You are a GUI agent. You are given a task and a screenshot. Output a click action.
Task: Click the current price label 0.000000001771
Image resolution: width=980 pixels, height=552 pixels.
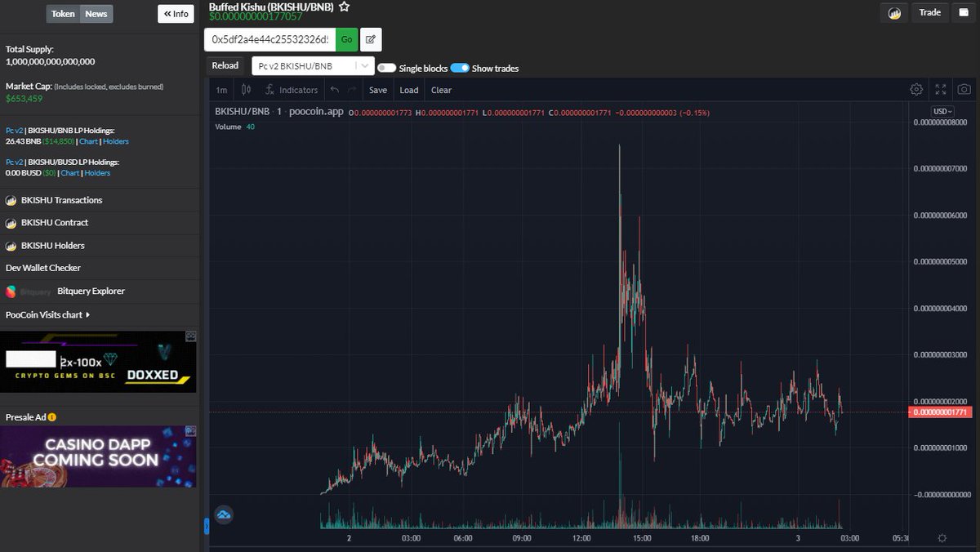point(942,412)
